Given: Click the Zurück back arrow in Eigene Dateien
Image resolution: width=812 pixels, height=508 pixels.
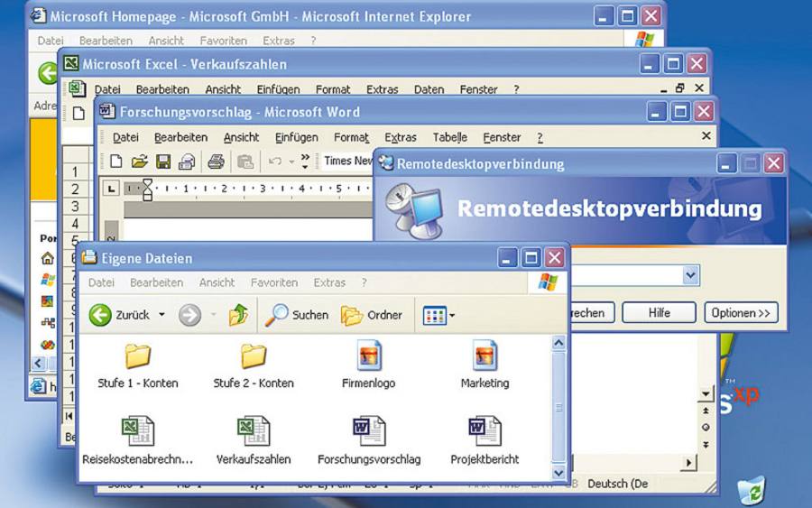Looking at the screenshot, I should pyautogui.click(x=100, y=314).
